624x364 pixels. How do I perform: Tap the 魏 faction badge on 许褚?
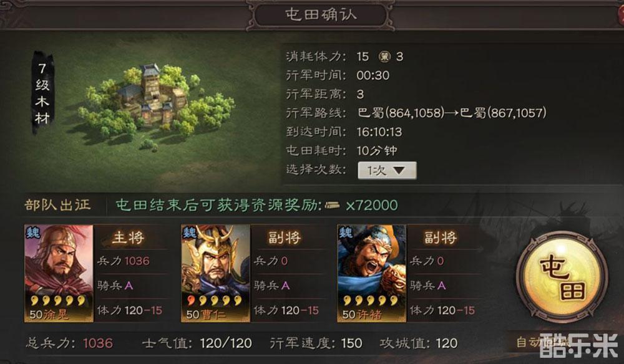346,232
